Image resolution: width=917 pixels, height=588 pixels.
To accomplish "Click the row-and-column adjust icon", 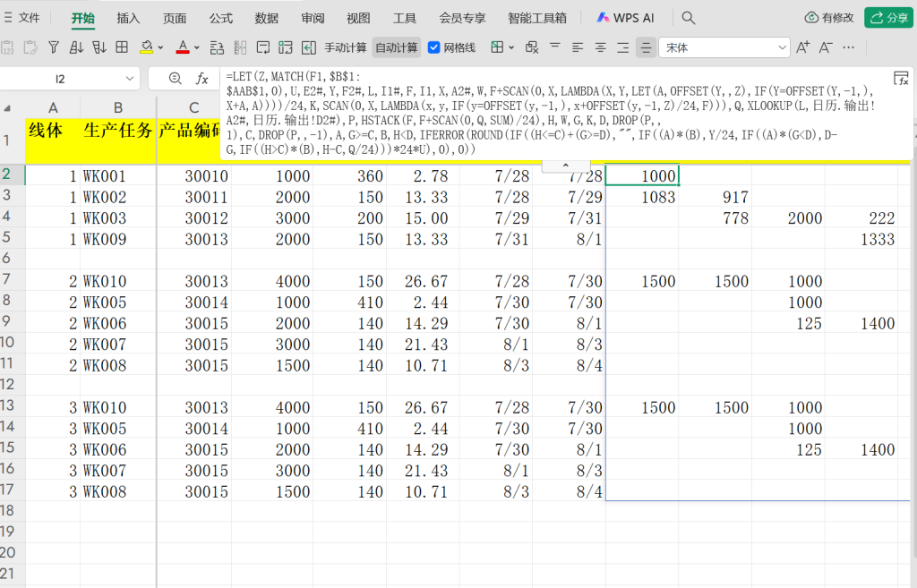I will tap(217, 47).
